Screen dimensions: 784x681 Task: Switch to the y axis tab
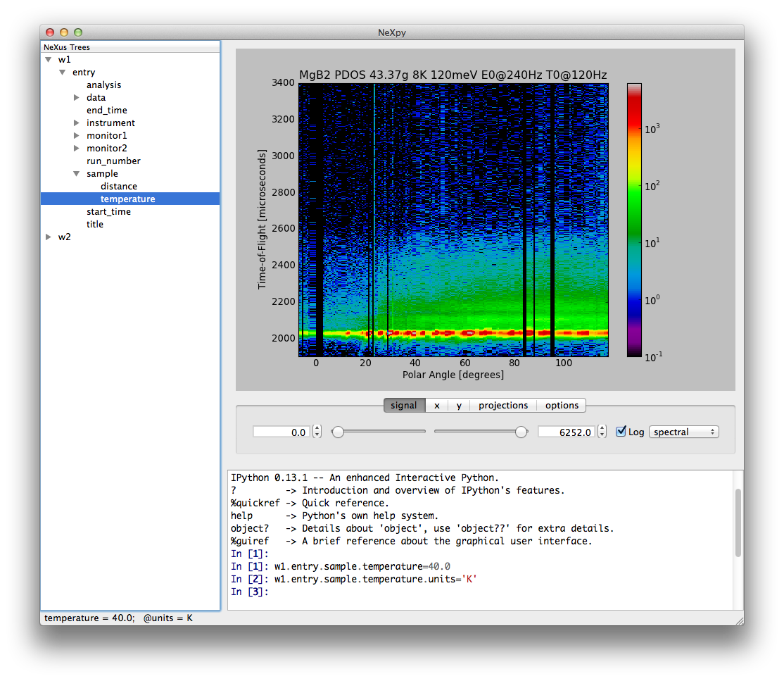click(x=459, y=406)
